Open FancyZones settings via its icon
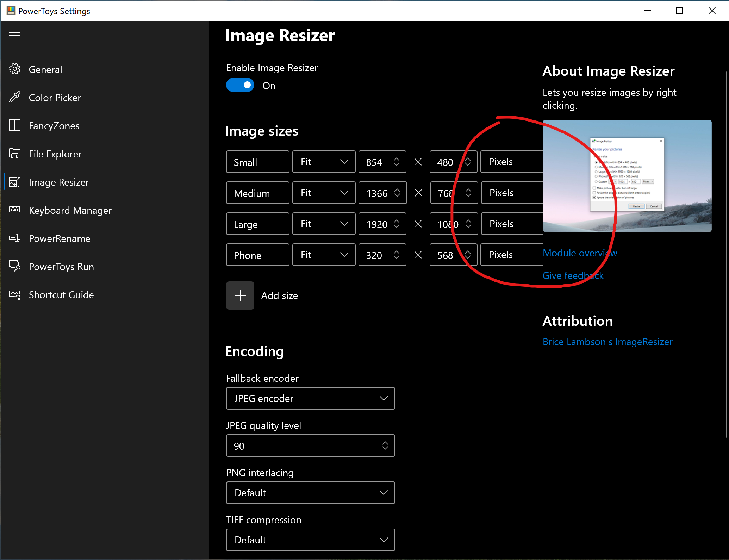The height and width of the screenshot is (560, 729). click(x=14, y=125)
